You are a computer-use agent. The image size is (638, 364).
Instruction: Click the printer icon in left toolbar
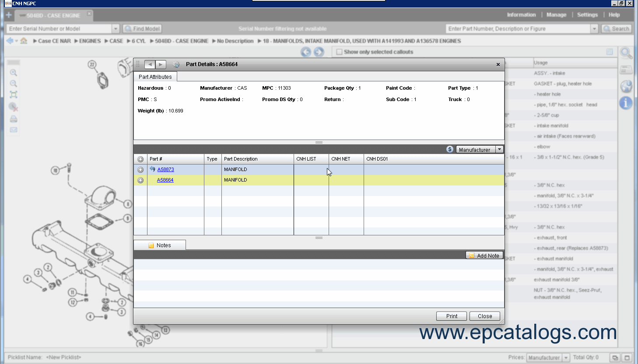pos(14,119)
